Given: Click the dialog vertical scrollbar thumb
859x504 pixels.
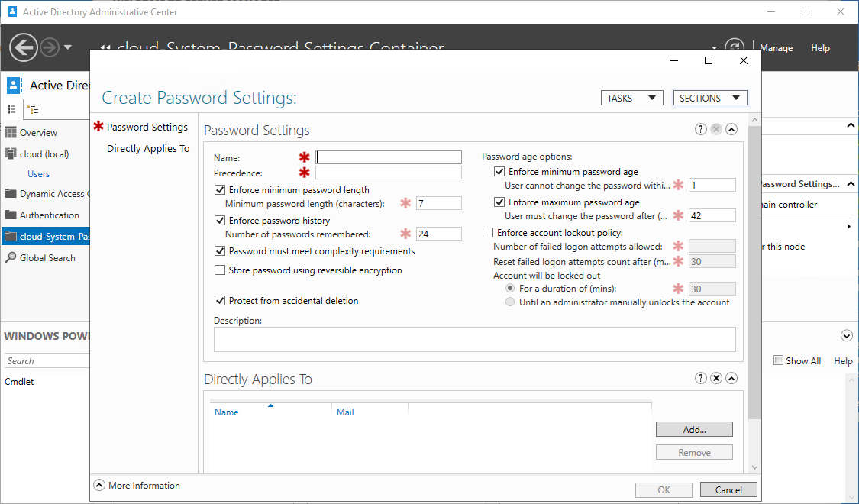Looking at the screenshot, I should (x=754, y=273).
